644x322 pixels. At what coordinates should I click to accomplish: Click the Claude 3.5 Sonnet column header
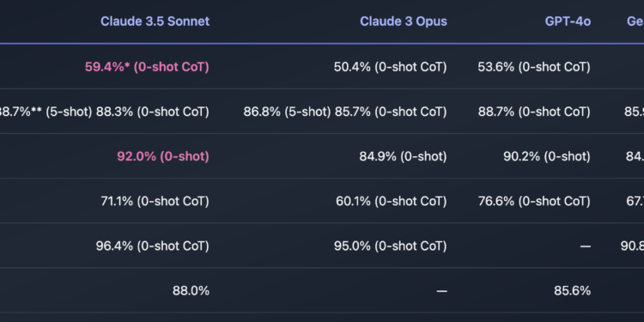(155, 21)
